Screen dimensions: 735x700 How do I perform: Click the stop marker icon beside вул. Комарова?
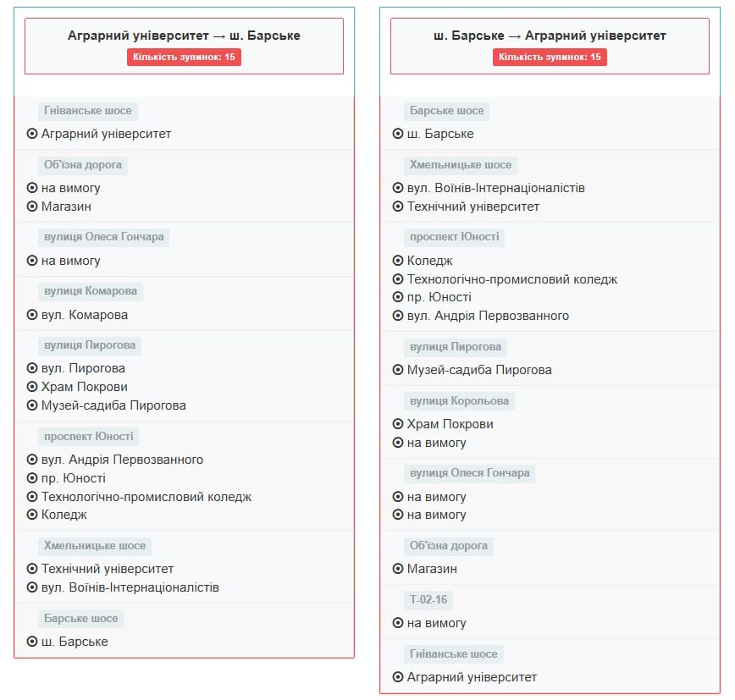tap(32, 315)
